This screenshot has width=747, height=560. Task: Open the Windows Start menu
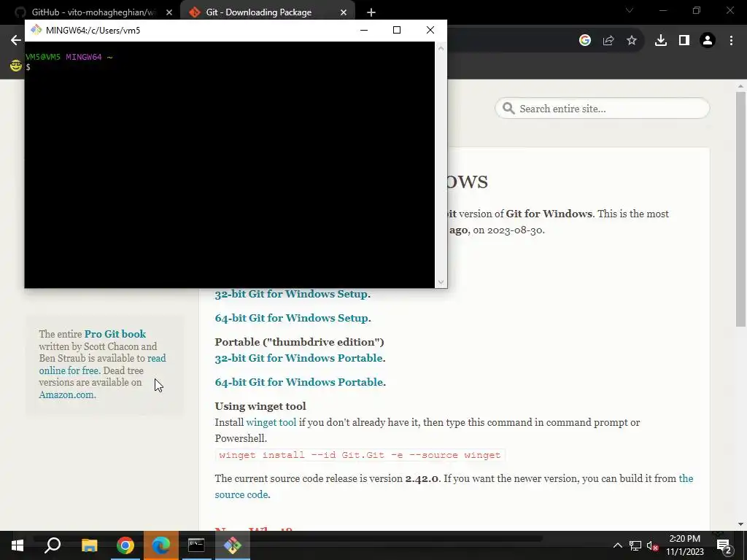pyautogui.click(x=18, y=545)
